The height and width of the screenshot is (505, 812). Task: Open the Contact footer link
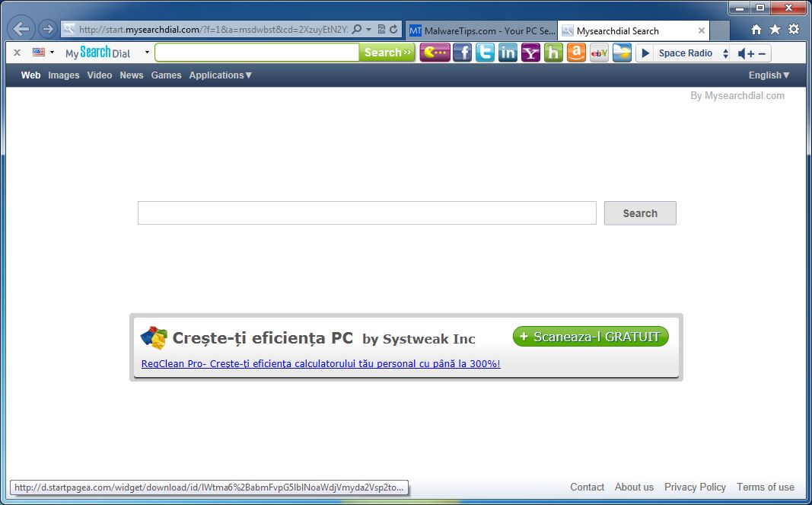(x=588, y=487)
